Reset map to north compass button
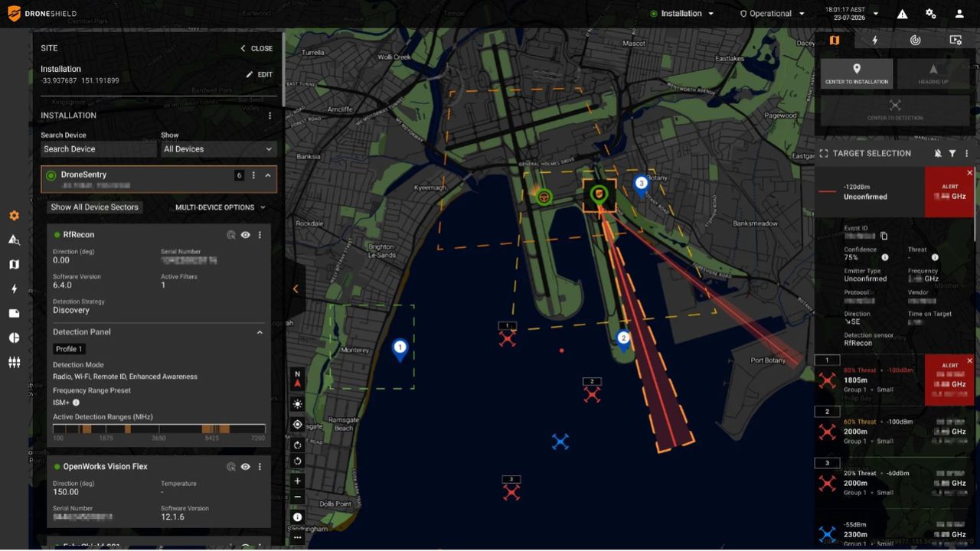 [x=298, y=379]
